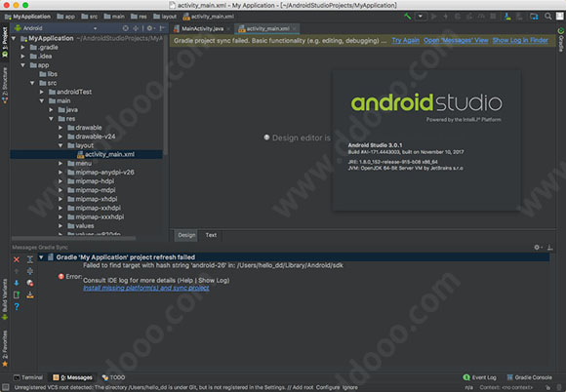Expand the .gradle folder
566x392 pixels.
point(22,47)
